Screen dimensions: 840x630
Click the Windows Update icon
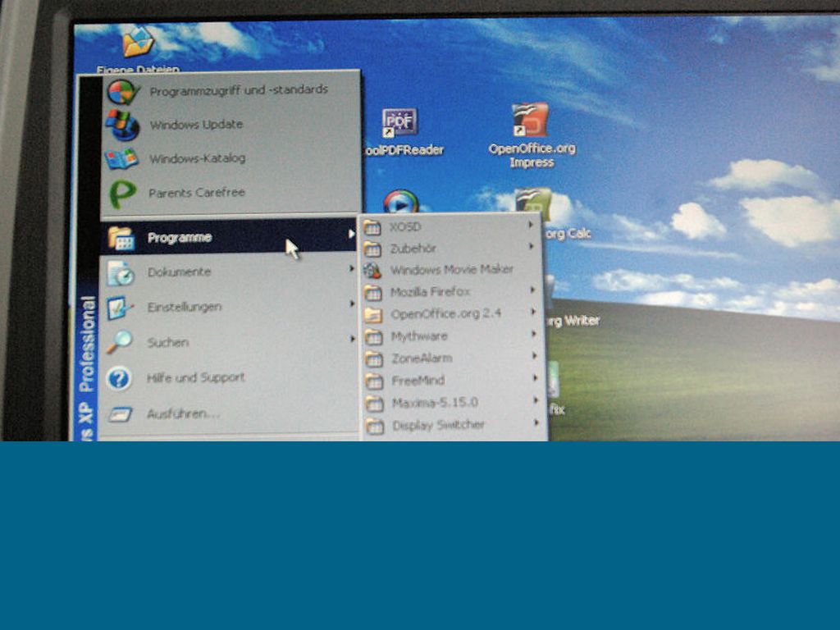pyautogui.click(x=122, y=125)
